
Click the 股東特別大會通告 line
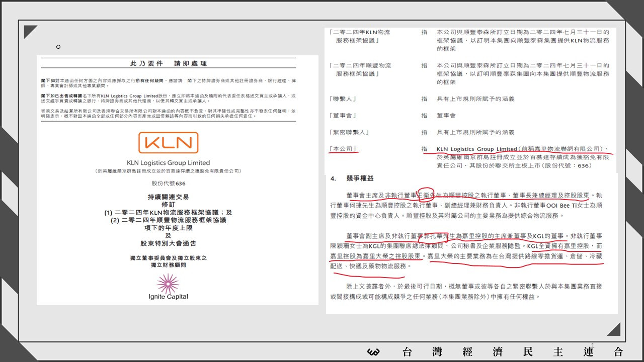point(169,243)
